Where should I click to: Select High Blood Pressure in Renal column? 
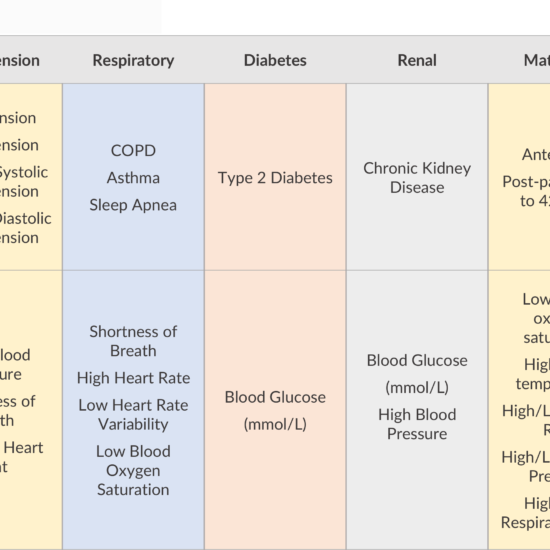coord(417,424)
